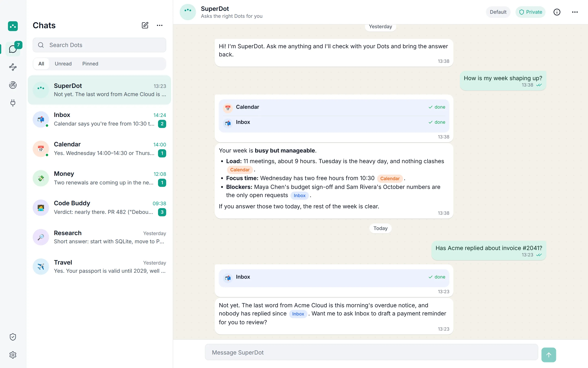The image size is (588, 368).
Task: Click the Inbox source chip after 'replied since'
Action: tap(298, 314)
